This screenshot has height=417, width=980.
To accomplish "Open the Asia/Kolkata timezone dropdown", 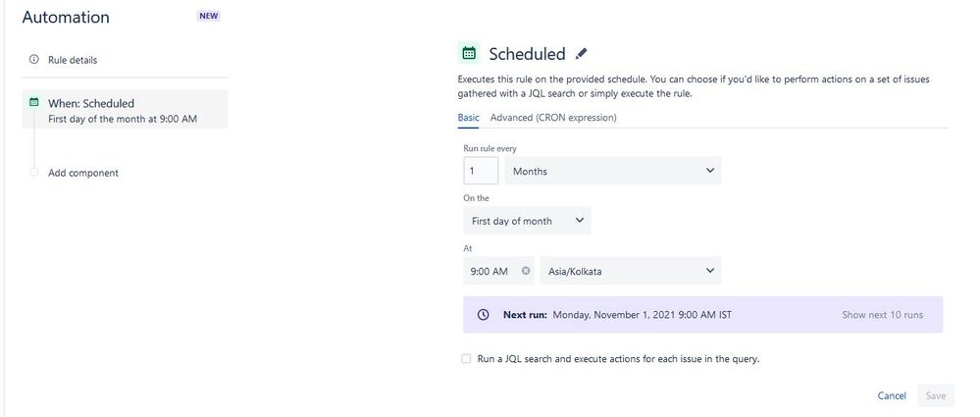I will (631, 271).
